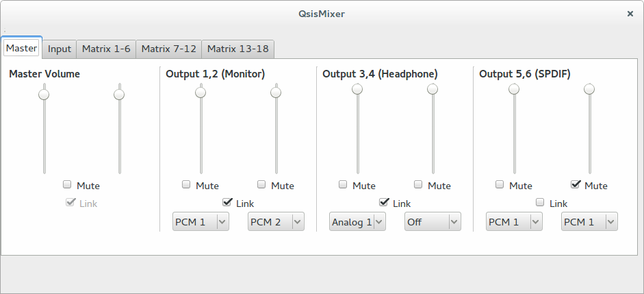The image size is (644, 294).
Task: Expand the Headphone dropdown set to Off
Action: tap(433, 221)
